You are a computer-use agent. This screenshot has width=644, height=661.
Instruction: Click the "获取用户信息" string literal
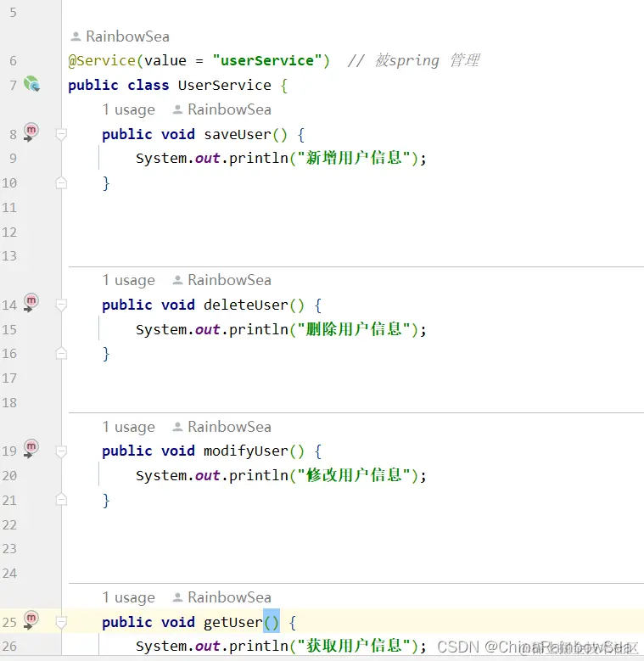(354, 647)
